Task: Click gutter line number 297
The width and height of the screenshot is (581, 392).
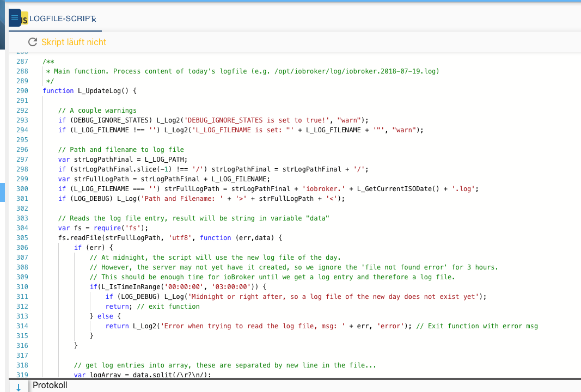Action: click(22, 160)
